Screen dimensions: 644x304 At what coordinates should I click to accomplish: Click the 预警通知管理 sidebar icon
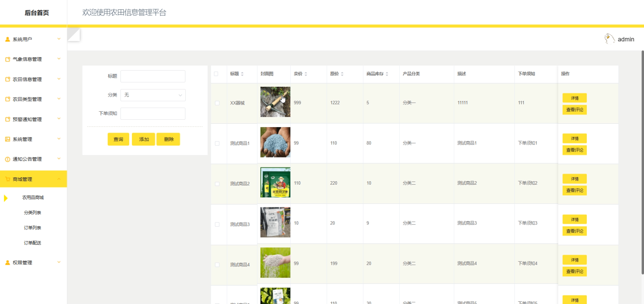(x=7, y=119)
